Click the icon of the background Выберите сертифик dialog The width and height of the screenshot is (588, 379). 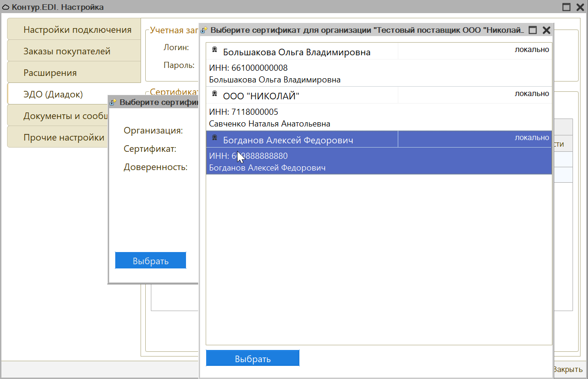[x=113, y=102]
